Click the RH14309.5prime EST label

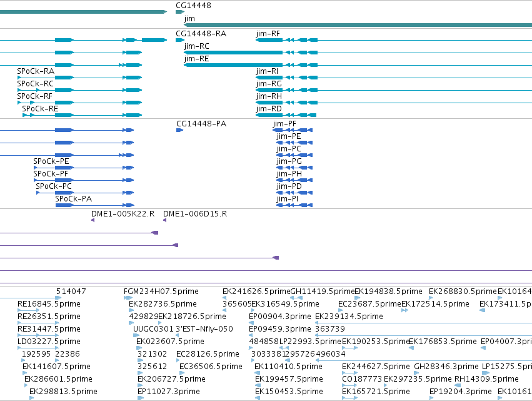point(486,379)
